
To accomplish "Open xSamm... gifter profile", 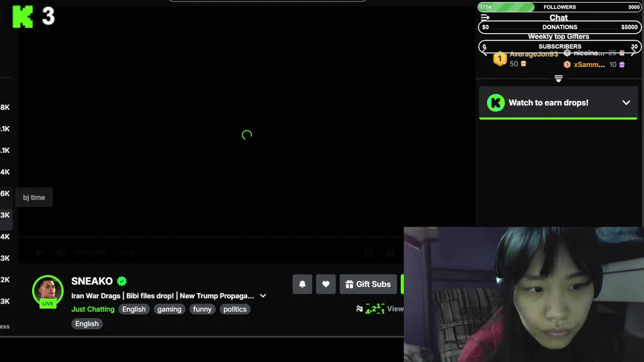I will [589, 64].
